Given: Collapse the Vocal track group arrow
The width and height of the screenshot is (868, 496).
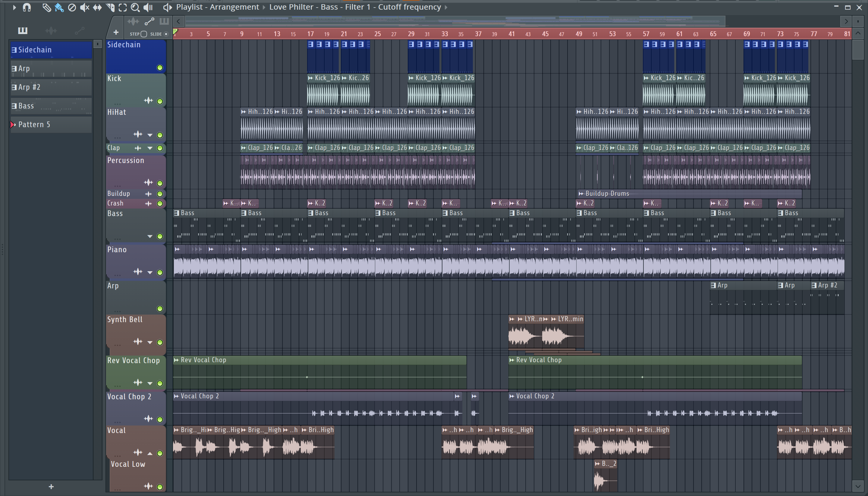Looking at the screenshot, I should click(x=150, y=454).
